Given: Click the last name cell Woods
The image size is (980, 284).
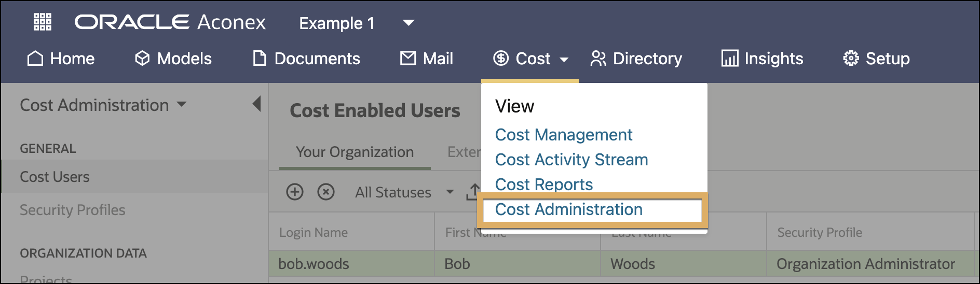Looking at the screenshot, I should click(x=683, y=264).
